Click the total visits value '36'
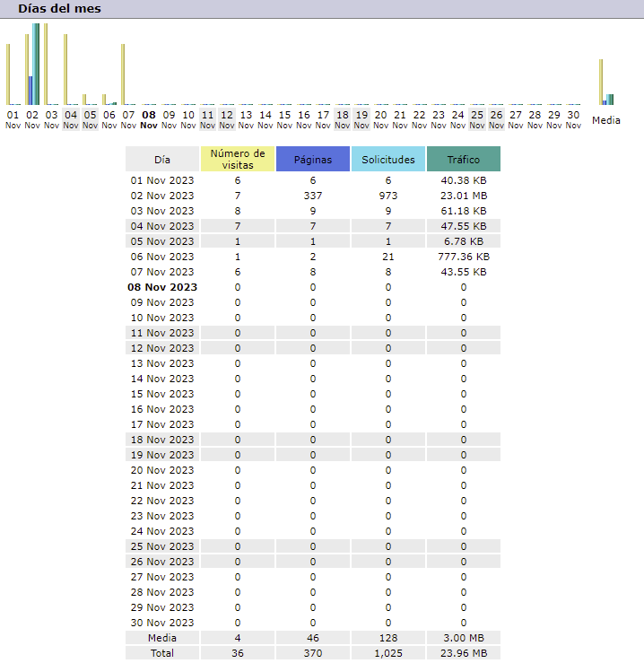644x663 pixels. pos(238,653)
